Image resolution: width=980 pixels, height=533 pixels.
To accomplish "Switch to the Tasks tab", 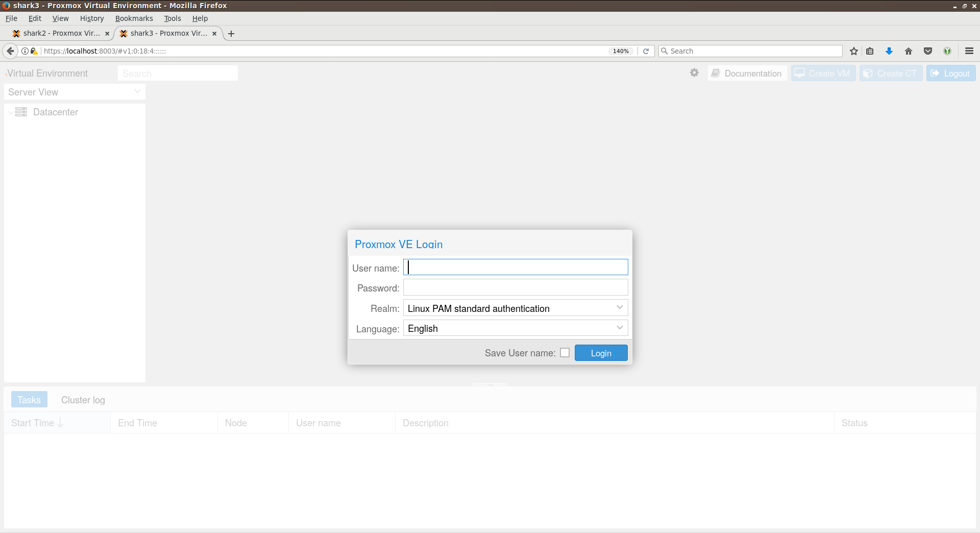I will click(29, 400).
